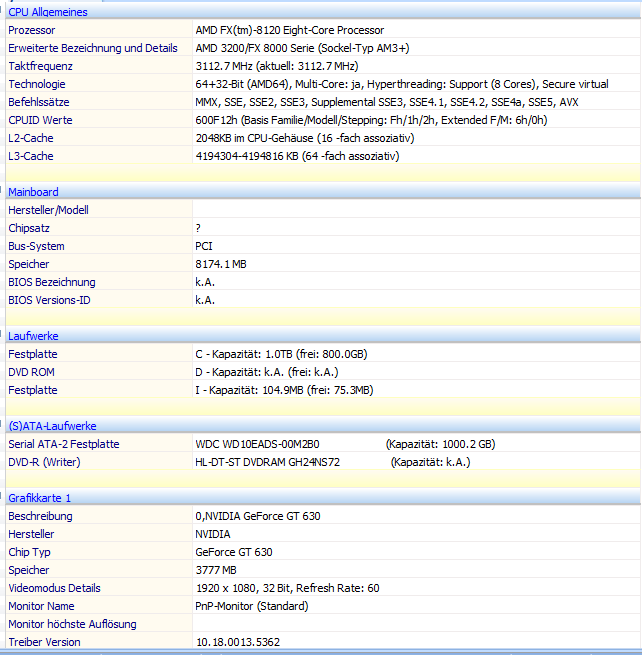Click the L2-Cache label
The image size is (642, 655).
pyautogui.click(x=30, y=138)
